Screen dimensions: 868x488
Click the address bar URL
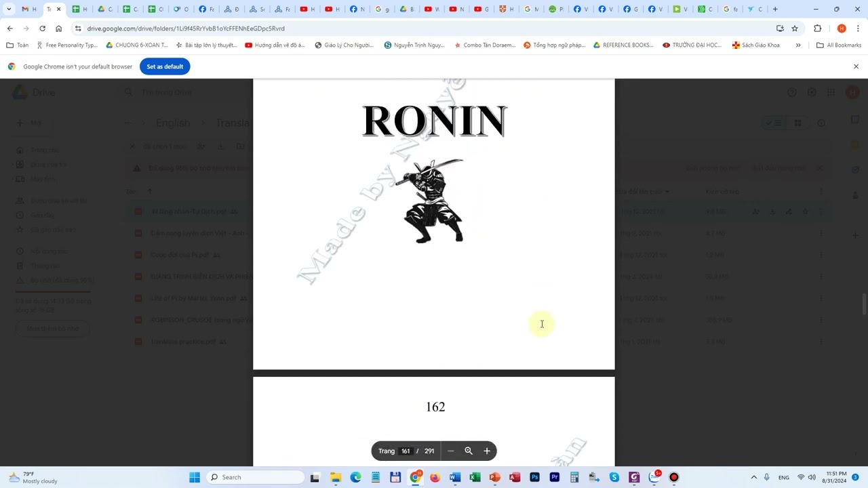point(186,28)
